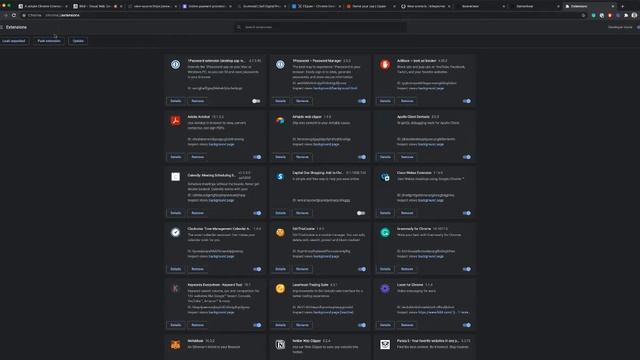Click the Developer mode label
The height and width of the screenshot is (360, 640).
tap(620, 27)
